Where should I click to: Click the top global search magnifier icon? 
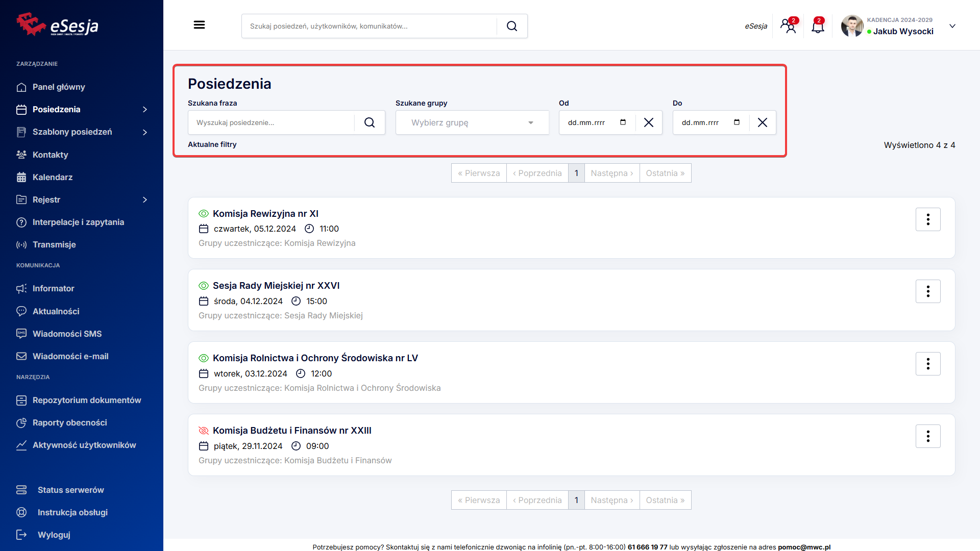[512, 26]
